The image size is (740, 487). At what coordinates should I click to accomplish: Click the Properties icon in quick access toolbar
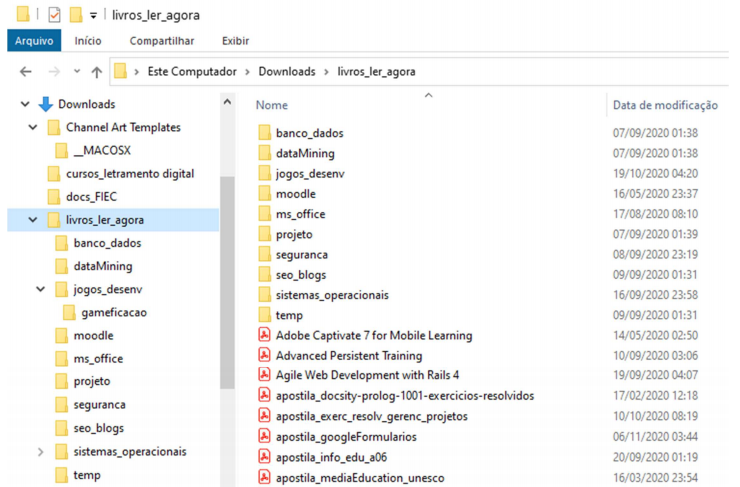54,15
